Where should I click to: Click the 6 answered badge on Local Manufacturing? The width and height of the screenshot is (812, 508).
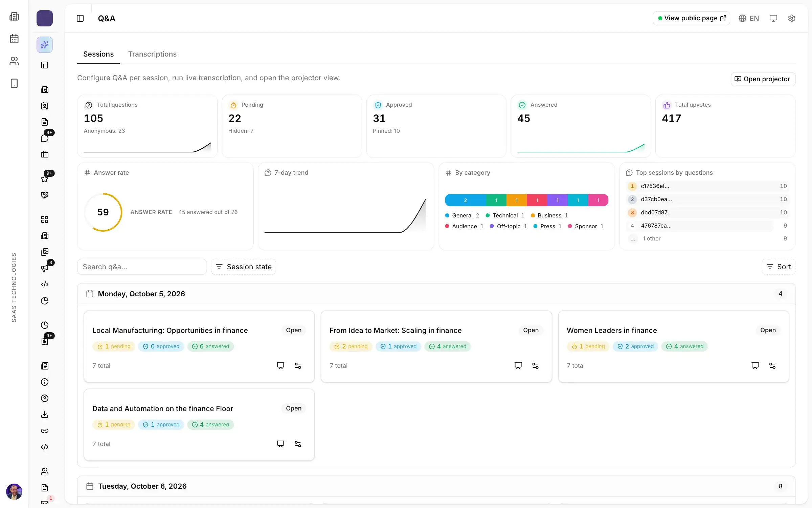click(210, 346)
